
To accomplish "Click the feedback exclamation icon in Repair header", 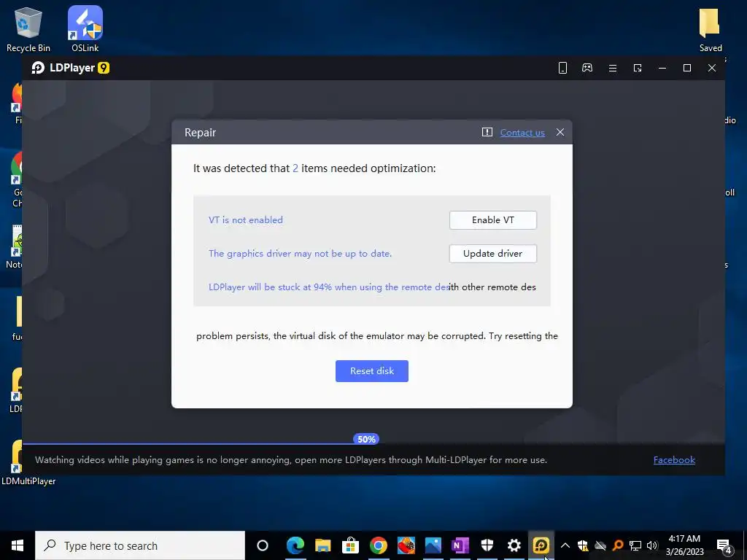I will (x=487, y=132).
